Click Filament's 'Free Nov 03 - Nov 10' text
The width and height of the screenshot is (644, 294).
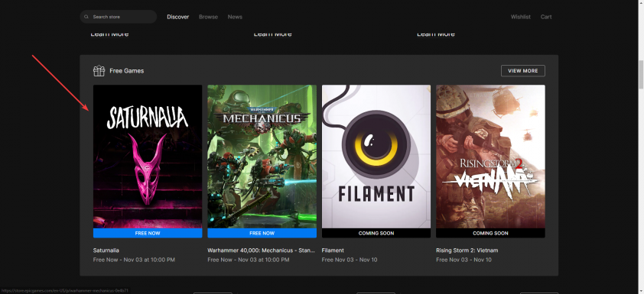pyautogui.click(x=349, y=260)
